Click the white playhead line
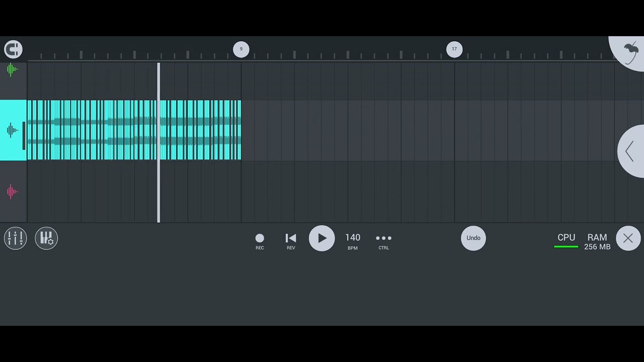The image size is (644, 362). click(158, 142)
